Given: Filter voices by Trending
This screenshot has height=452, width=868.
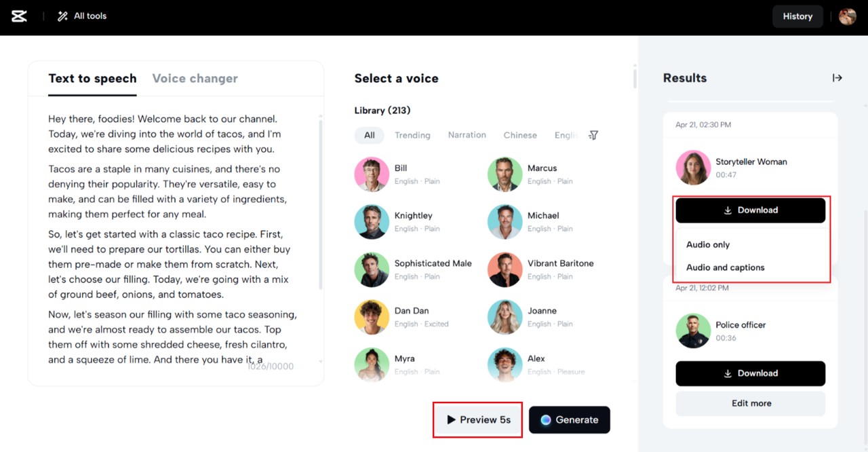Looking at the screenshot, I should pyautogui.click(x=412, y=135).
